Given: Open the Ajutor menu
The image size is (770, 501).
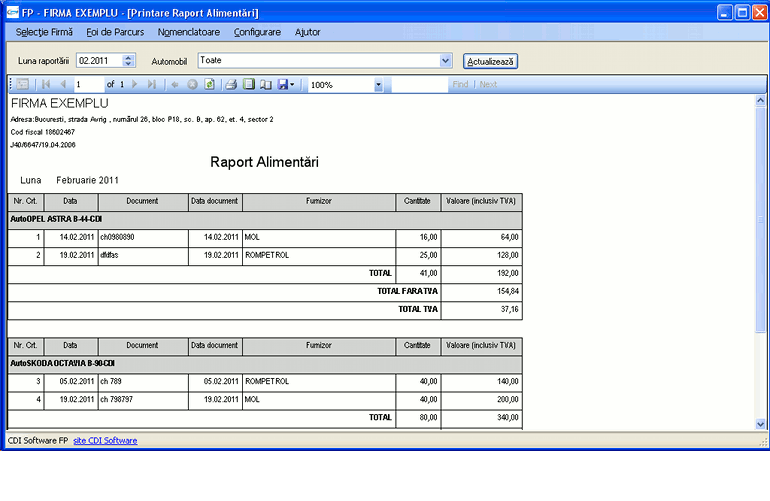Looking at the screenshot, I should click(307, 32).
